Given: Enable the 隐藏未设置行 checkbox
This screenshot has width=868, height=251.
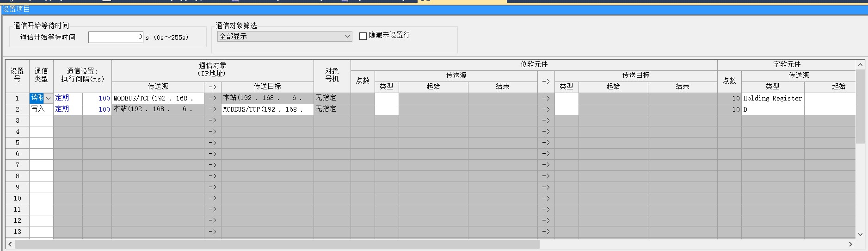Looking at the screenshot, I should click(x=363, y=36).
